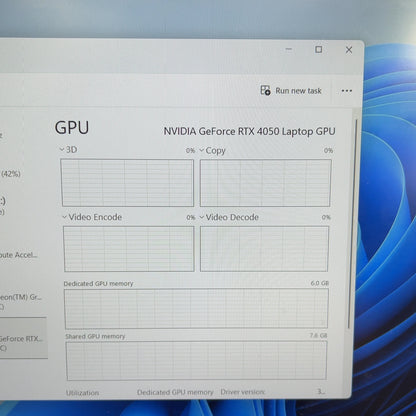Open the three-dot more options menu
416x416 pixels.
tap(347, 91)
